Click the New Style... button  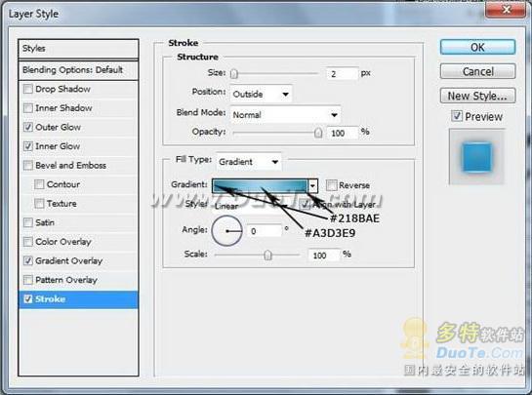pos(477,96)
